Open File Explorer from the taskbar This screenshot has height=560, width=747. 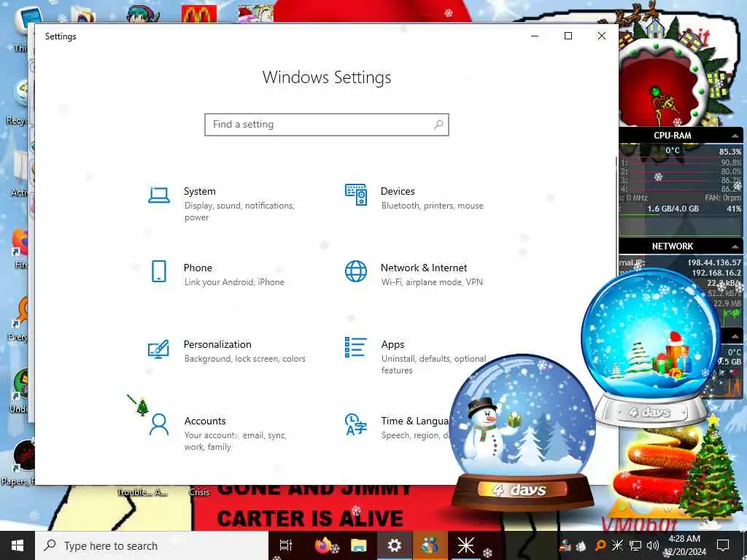[x=359, y=545]
